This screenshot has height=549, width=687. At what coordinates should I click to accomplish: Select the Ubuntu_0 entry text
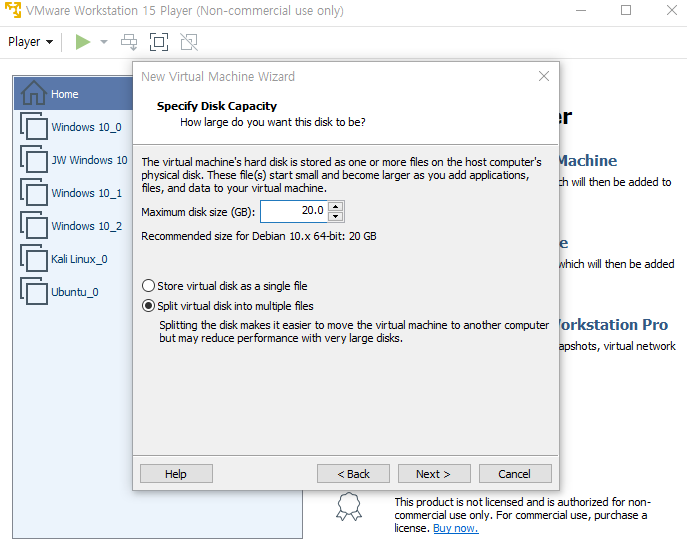click(x=74, y=292)
